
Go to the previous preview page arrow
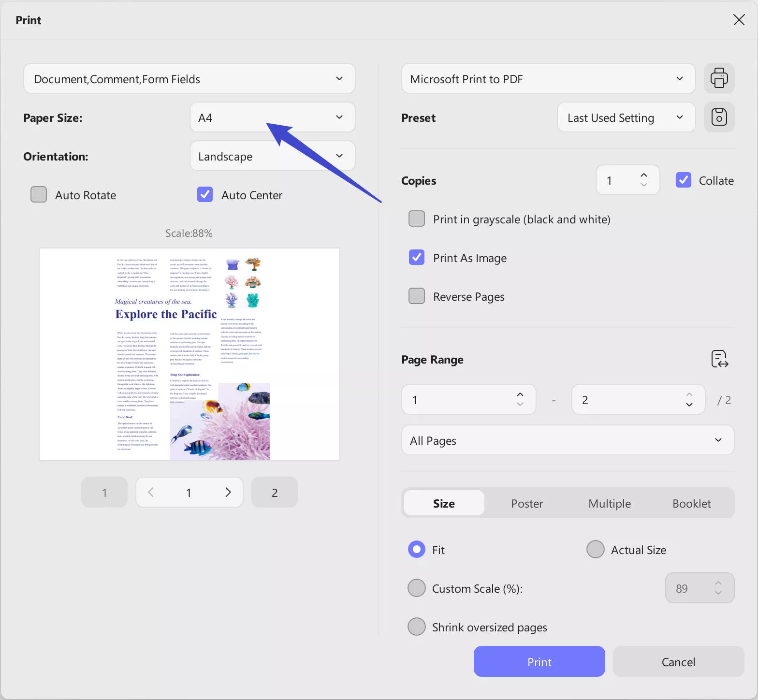coord(151,492)
